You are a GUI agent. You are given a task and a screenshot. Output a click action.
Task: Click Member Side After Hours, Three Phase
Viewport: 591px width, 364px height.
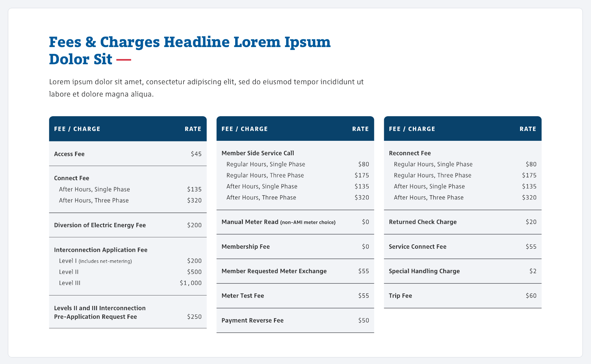(x=261, y=197)
